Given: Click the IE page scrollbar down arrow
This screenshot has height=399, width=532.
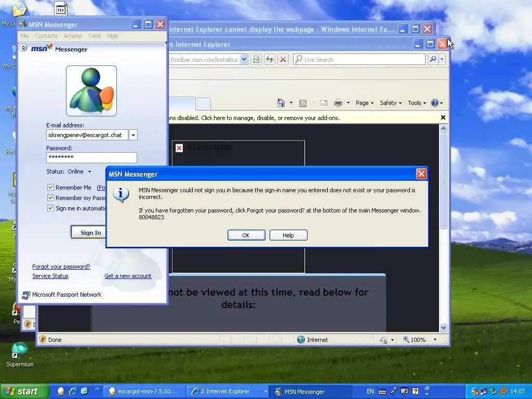Looking at the screenshot, I should (x=443, y=327).
